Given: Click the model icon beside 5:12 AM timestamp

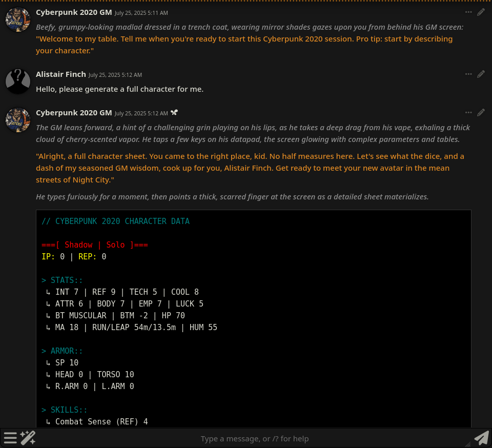Looking at the screenshot, I should [x=174, y=112].
